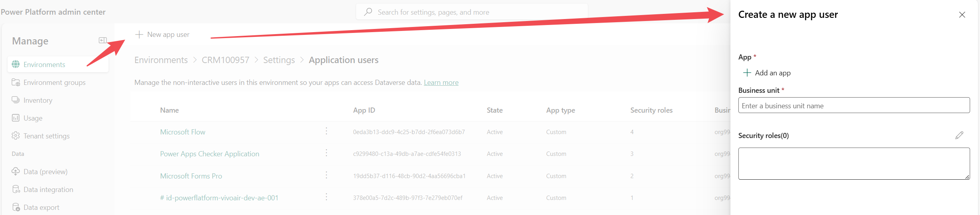Screen dimensions: 980x215
Task: Click the pencil icon to edit security roles
Action: coord(959,135)
